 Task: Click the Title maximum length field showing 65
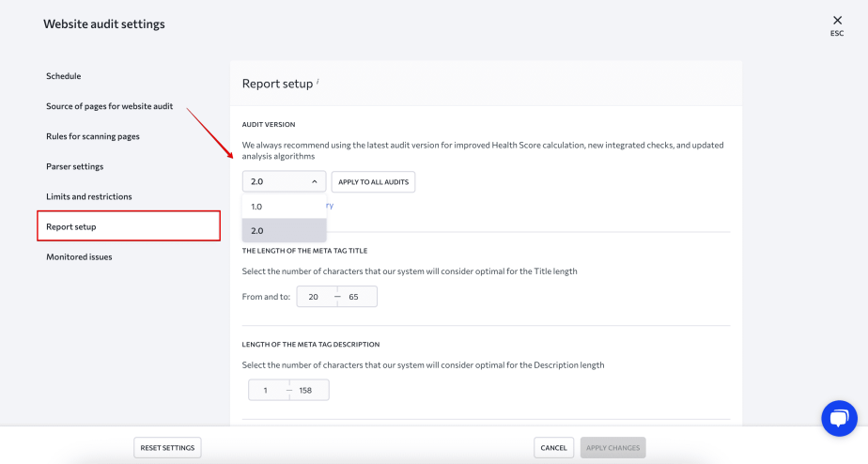pos(358,297)
